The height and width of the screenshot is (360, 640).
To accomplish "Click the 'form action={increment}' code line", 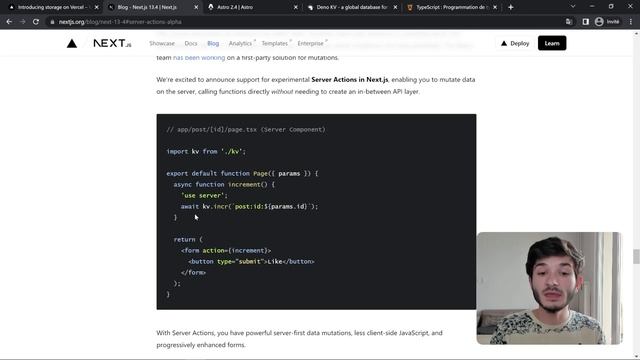I will (226, 250).
